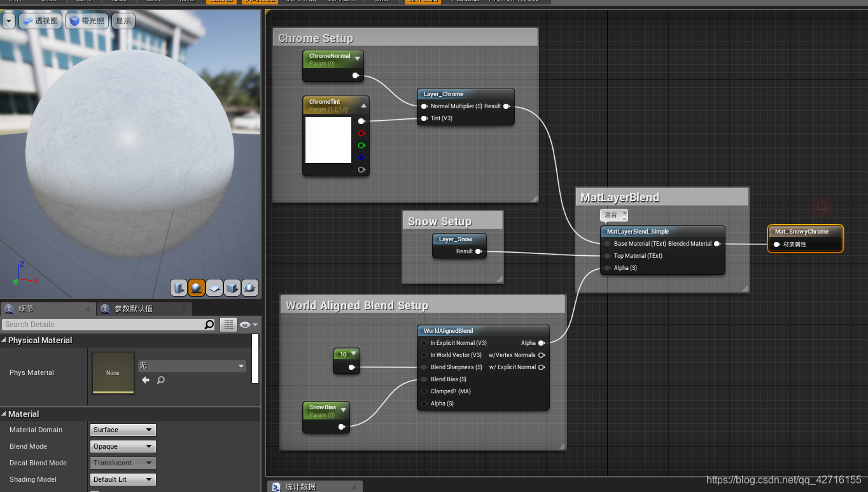
Task: Click the 显示 show flags button
Action: pyautogui.click(x=123, y=20)
